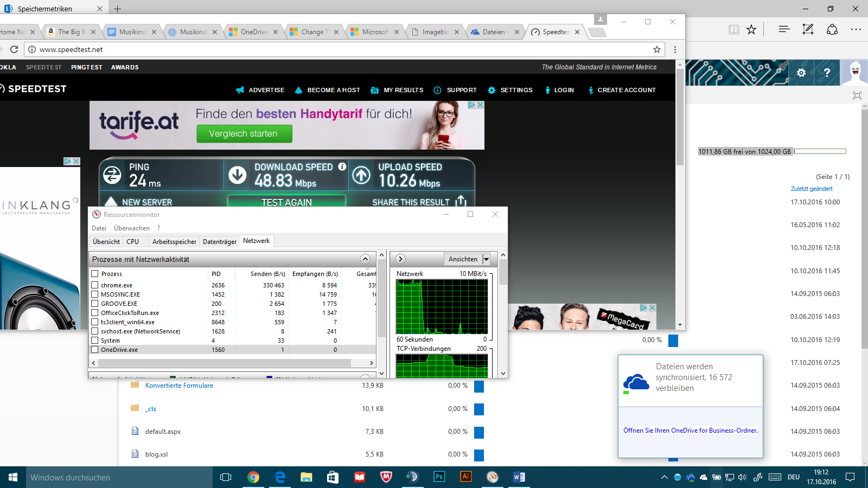Click MY RESULTS in Speedtest nav

tap(397, 90)
